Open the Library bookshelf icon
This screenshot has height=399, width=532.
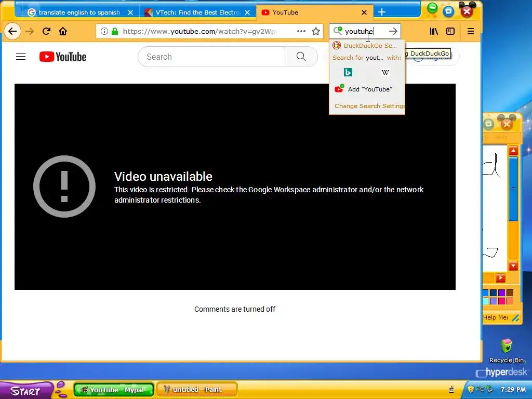coord(434,31)
